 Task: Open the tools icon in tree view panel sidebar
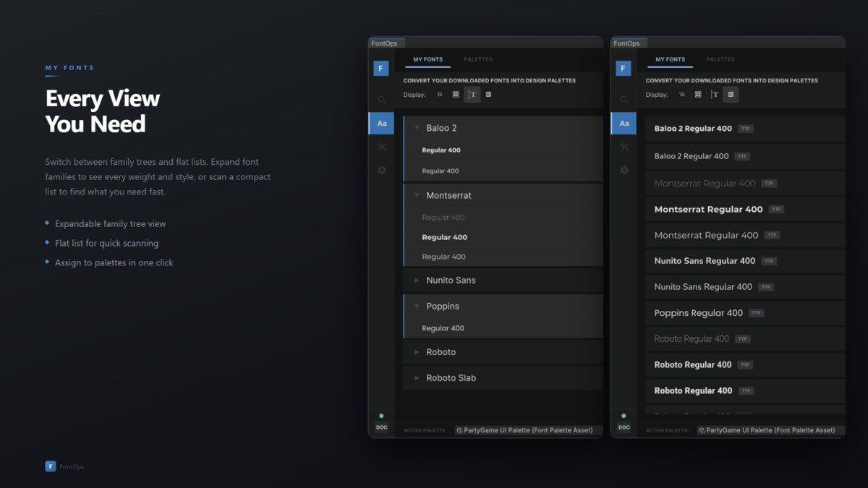[382, 147]
